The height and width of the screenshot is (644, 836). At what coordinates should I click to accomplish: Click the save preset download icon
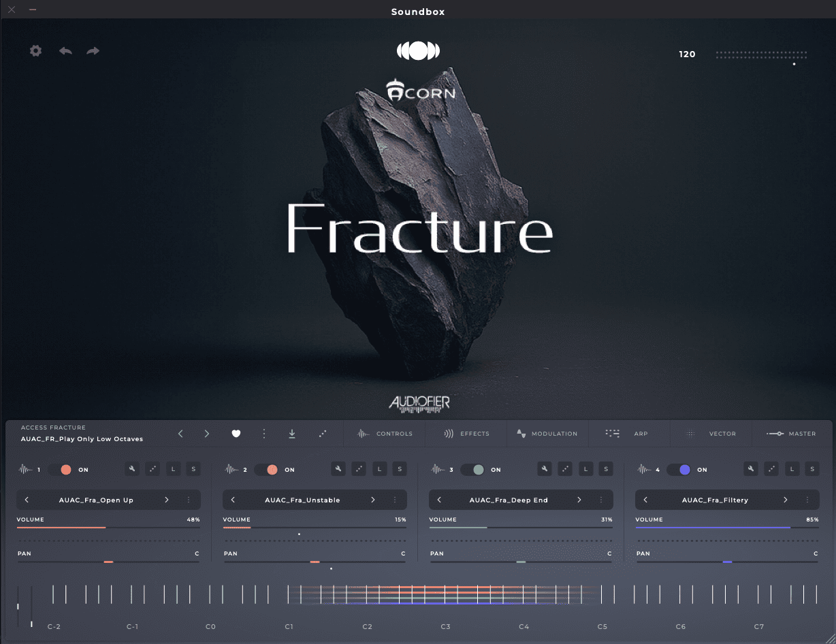click(292, 434)
